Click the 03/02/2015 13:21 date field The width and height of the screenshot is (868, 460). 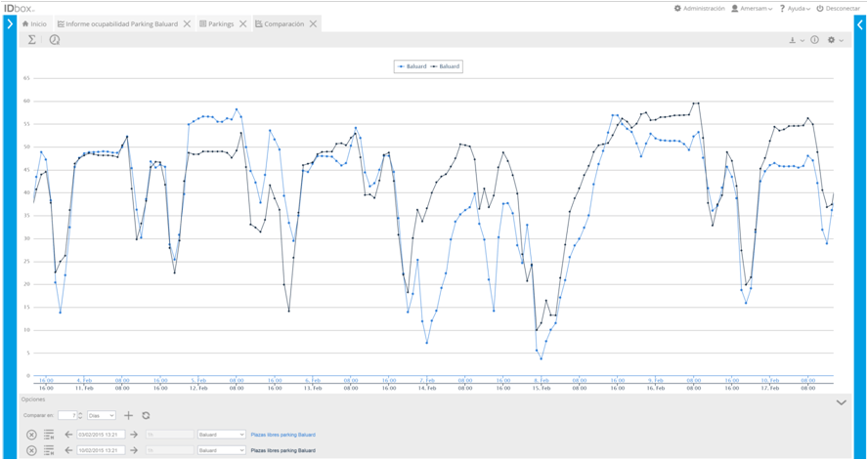click(101, 435)
